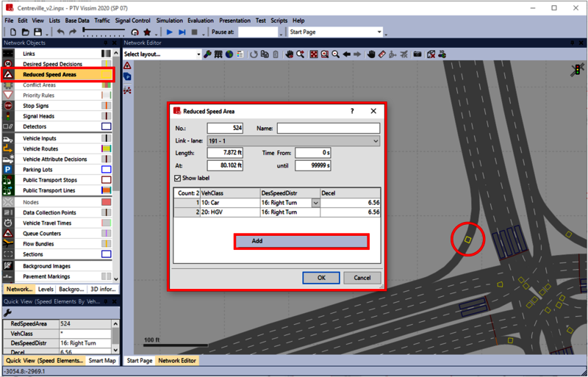The width and height of the screenshot is (588, 377).
Task: Expand the Select layout combo box
Action: tap(198, 54)
